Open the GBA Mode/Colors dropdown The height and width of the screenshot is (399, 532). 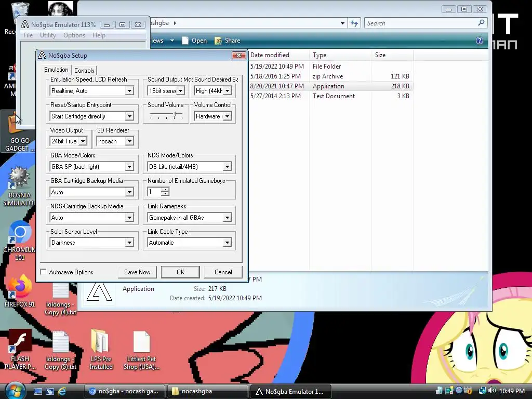pos(129,167)
